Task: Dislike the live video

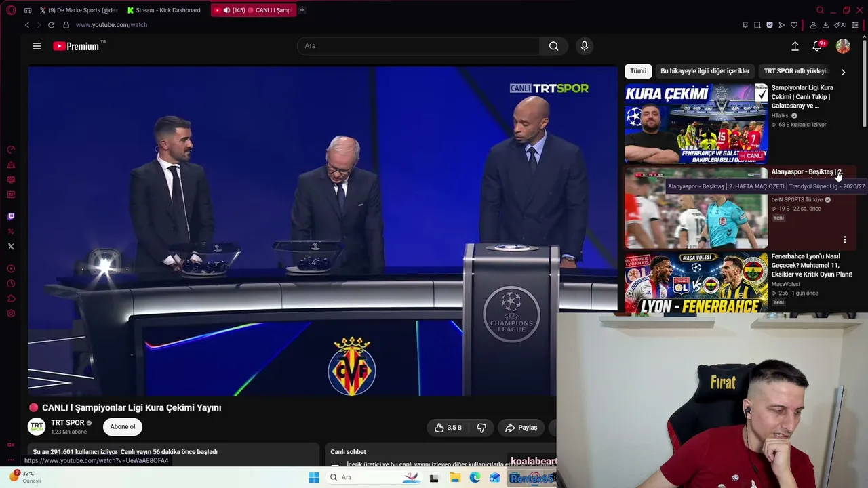Action: tap(481, 428)
